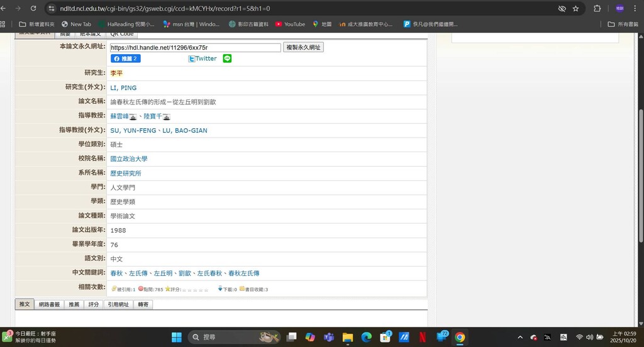Viewport: 644px width, 347px height.
Task: Click the permanent URL text field
Action: tap(195, 48)
